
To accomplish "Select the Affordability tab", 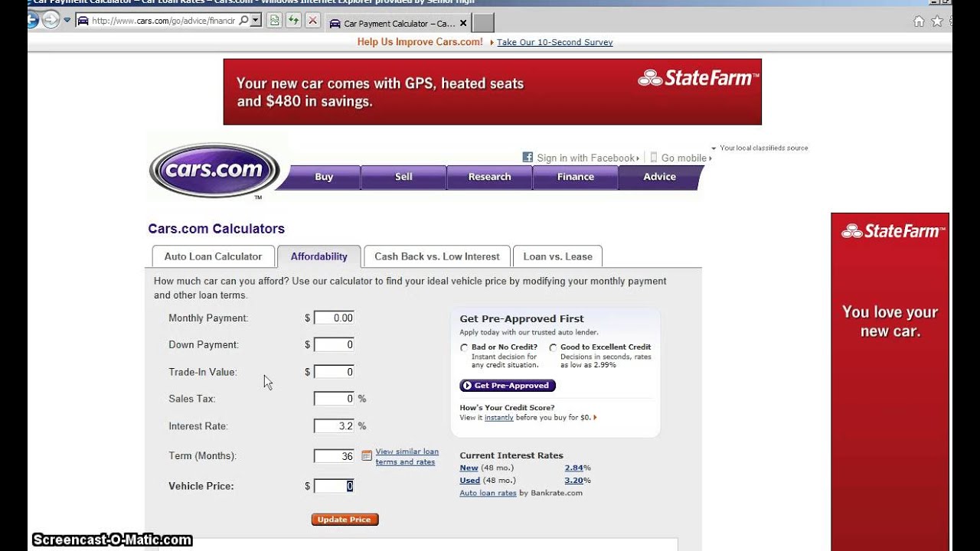I will pyautogui.click(x=318, y=256).
